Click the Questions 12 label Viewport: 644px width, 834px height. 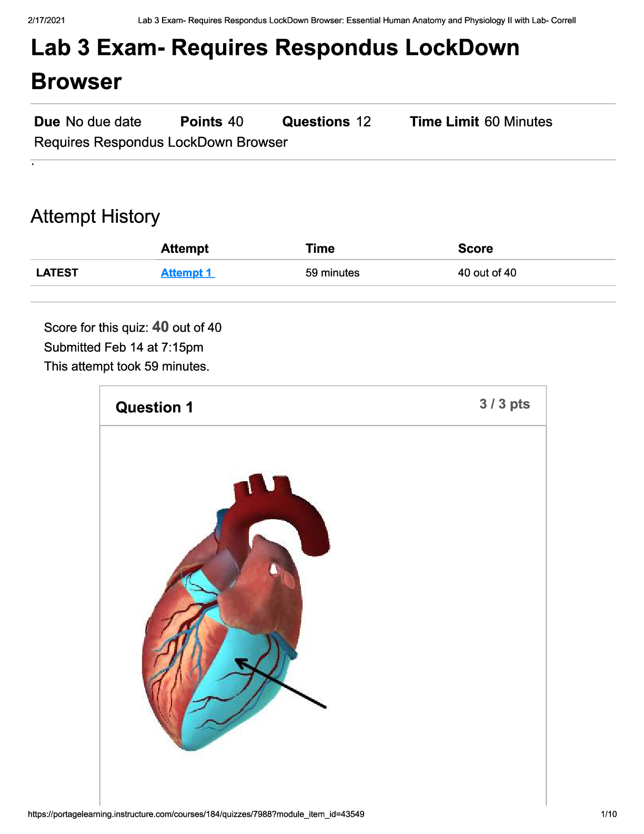point(326,122)
